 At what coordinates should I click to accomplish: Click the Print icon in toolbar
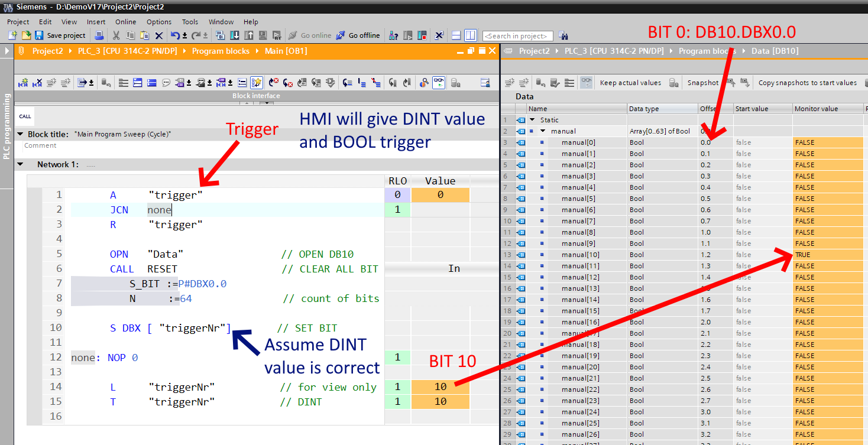point(99,35)
